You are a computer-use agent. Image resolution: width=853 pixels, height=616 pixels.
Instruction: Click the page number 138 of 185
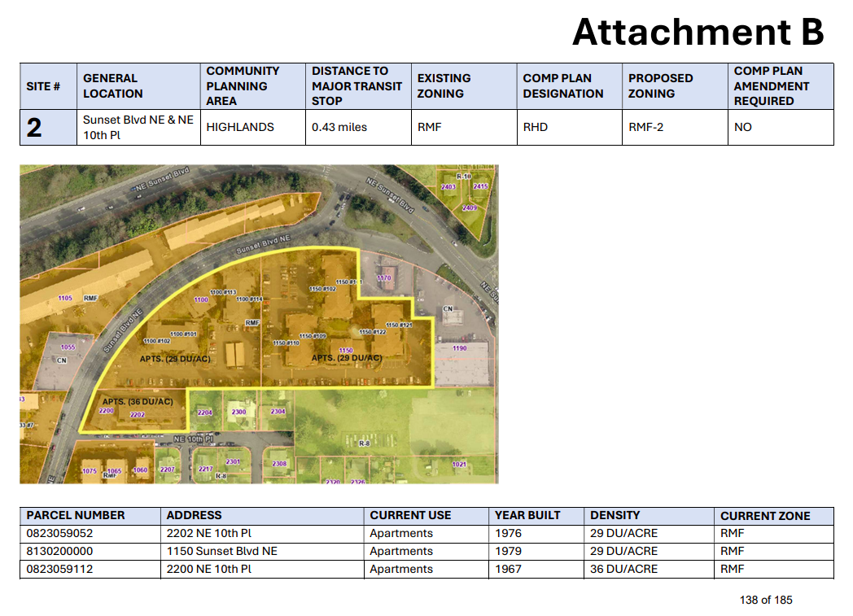(x=765, y=600)
